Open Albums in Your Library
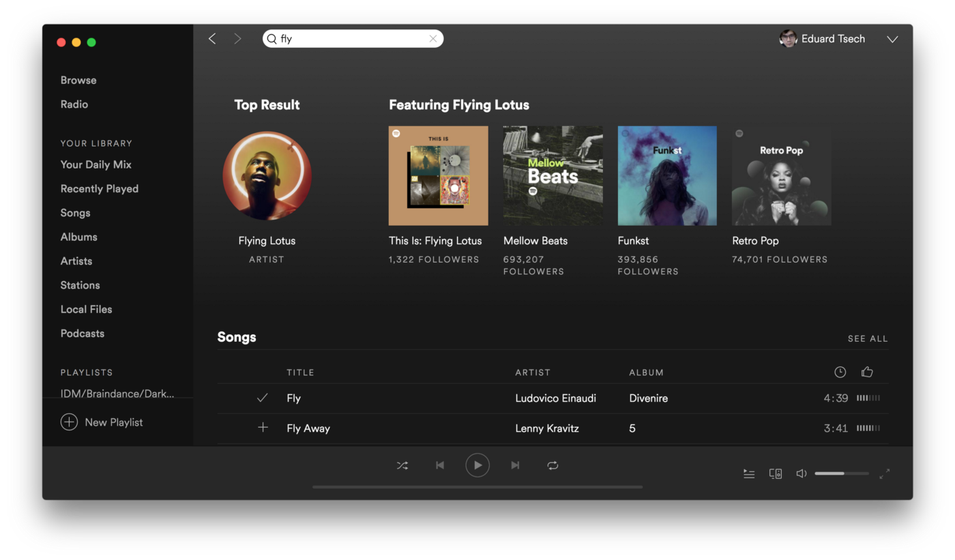Screen dimensions: 955x560 coord(79,237)
